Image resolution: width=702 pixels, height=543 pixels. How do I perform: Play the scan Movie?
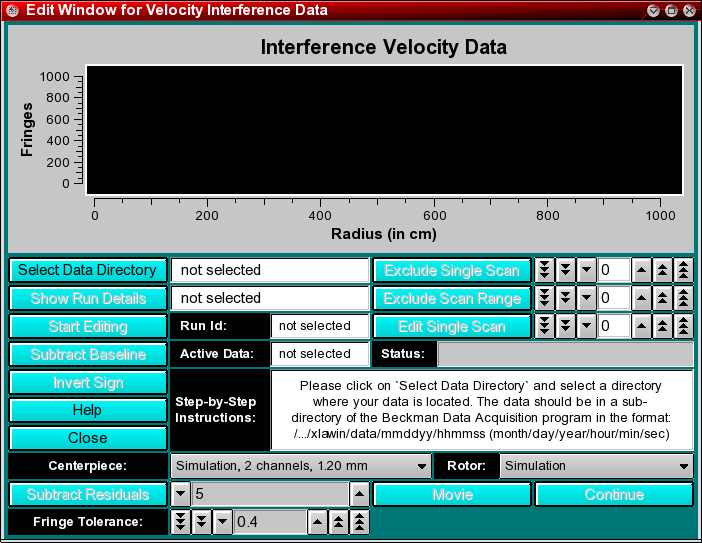click(x=452, y=494)
